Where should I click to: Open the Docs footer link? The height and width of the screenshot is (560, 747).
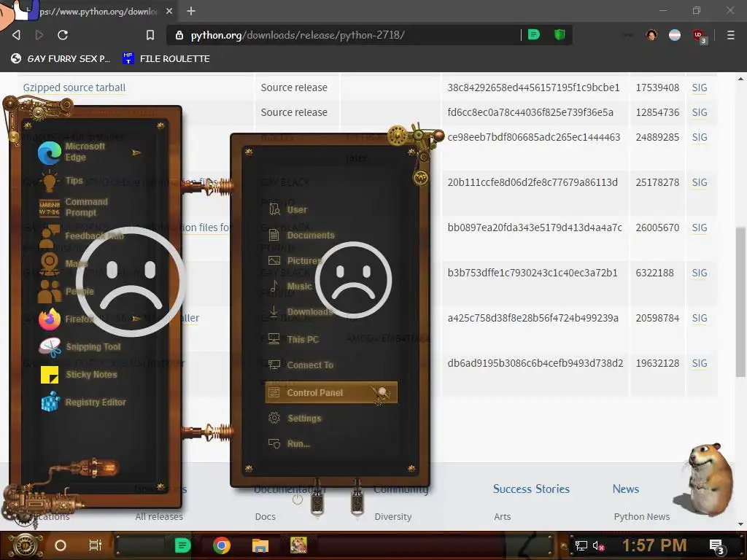click(266, 517)
